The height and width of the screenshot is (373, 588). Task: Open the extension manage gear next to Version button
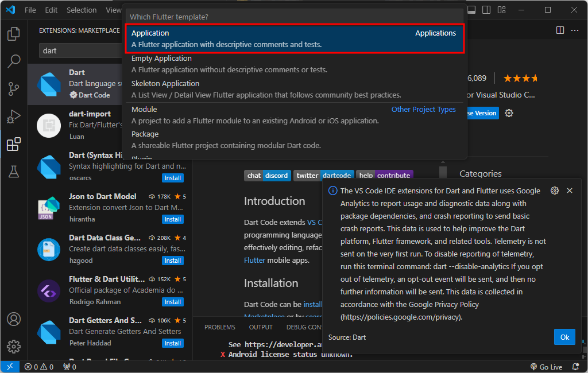coord(509,113)
